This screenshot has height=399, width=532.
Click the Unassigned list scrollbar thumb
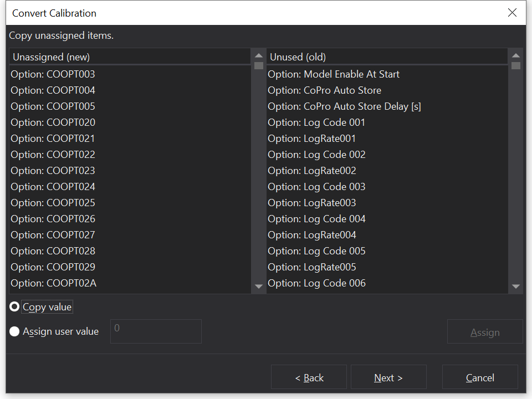pyautogui.click(x=259, y=65)
